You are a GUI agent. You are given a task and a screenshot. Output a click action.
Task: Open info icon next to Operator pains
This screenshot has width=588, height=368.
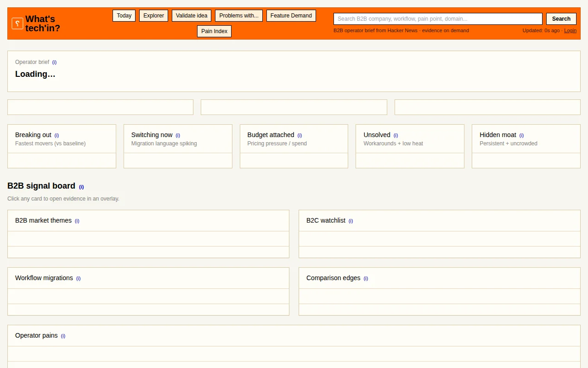pyautogui.click(x=63, y=336)
